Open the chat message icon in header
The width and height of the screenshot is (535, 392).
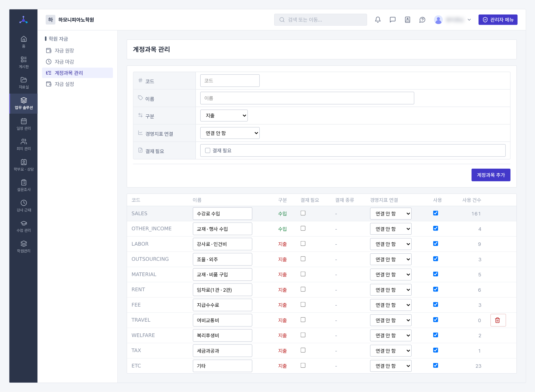[393, 20]
